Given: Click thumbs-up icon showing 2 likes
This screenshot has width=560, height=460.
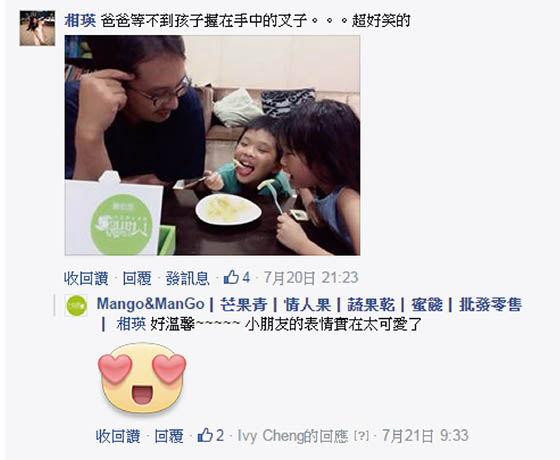Looking at the screenshot, I should [x=205, y=435].
